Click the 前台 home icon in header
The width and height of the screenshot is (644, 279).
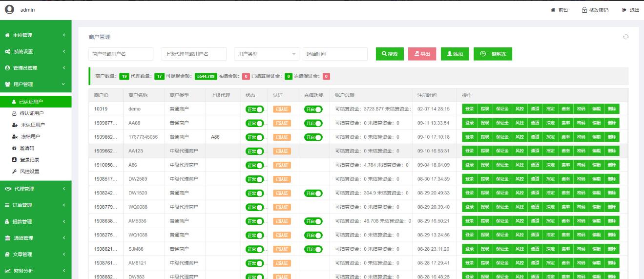(x=553, y=10)
